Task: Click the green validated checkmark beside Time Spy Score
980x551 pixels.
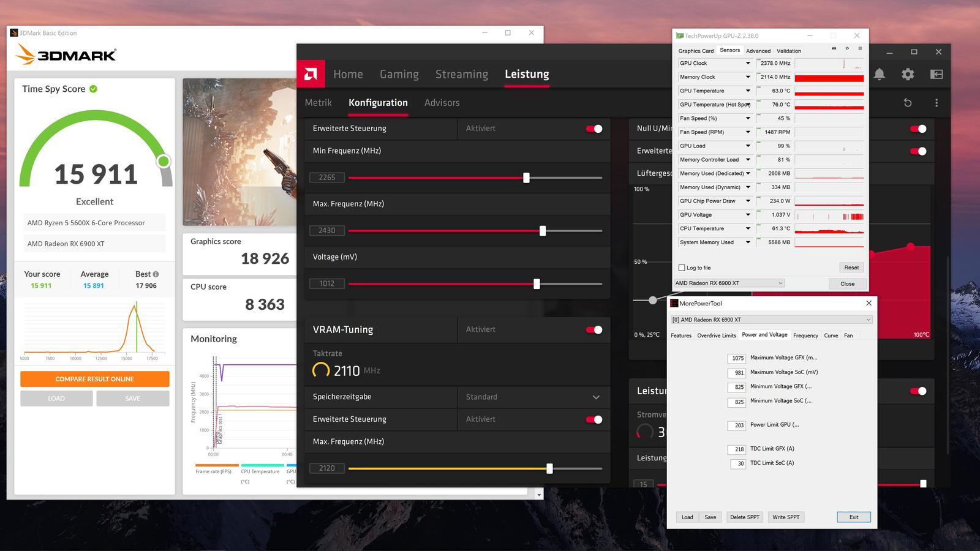Action: point(93,89)
